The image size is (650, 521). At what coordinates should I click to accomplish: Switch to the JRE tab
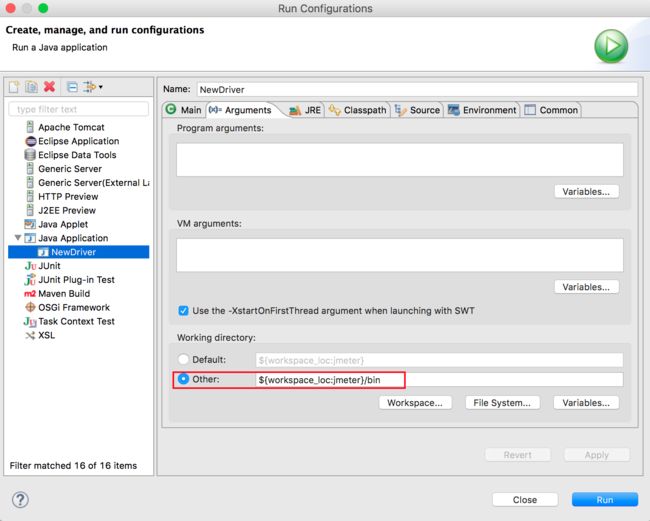click(306, 110)
